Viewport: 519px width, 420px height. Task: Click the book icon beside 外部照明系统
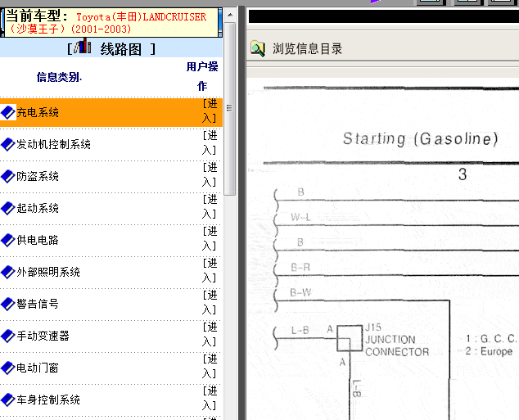point(8,272)
